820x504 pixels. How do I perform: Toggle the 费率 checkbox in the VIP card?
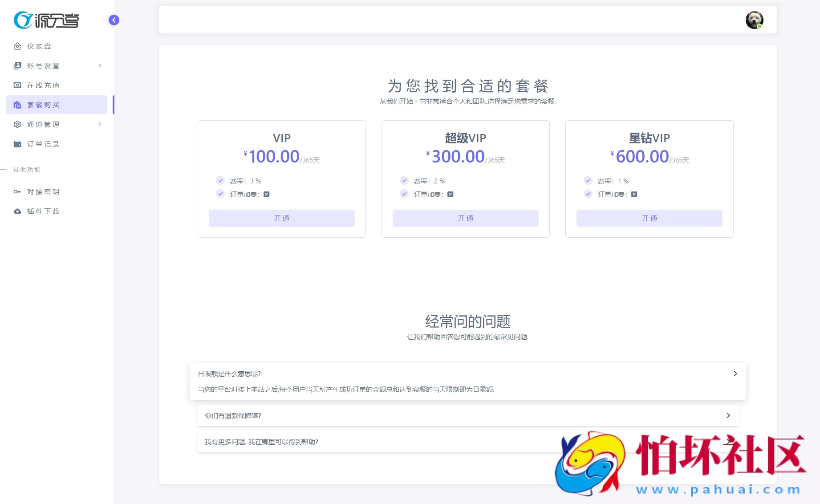220,180
